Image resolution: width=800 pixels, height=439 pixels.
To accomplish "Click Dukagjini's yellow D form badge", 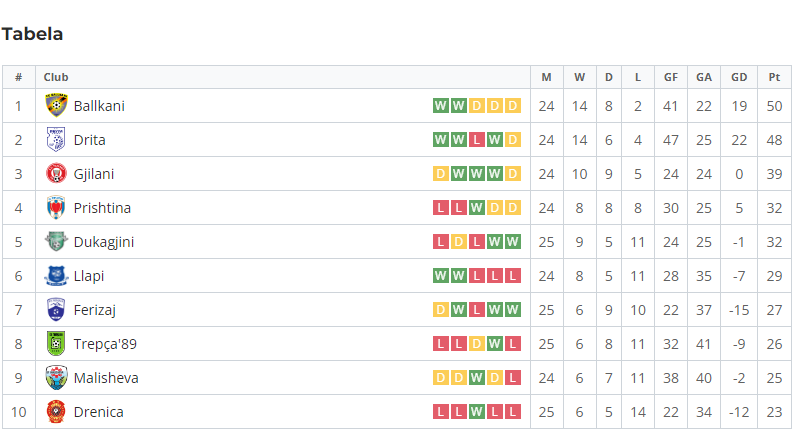I will pyautogui.click(x=459, y=241).
